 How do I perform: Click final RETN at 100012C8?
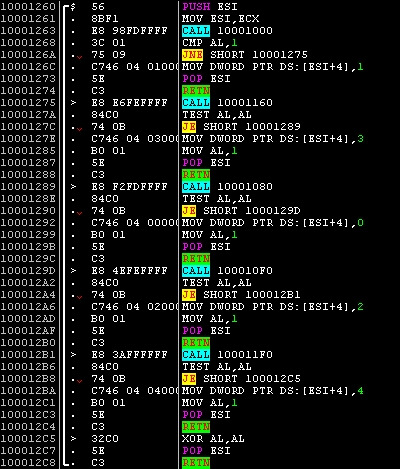point(196,462)
